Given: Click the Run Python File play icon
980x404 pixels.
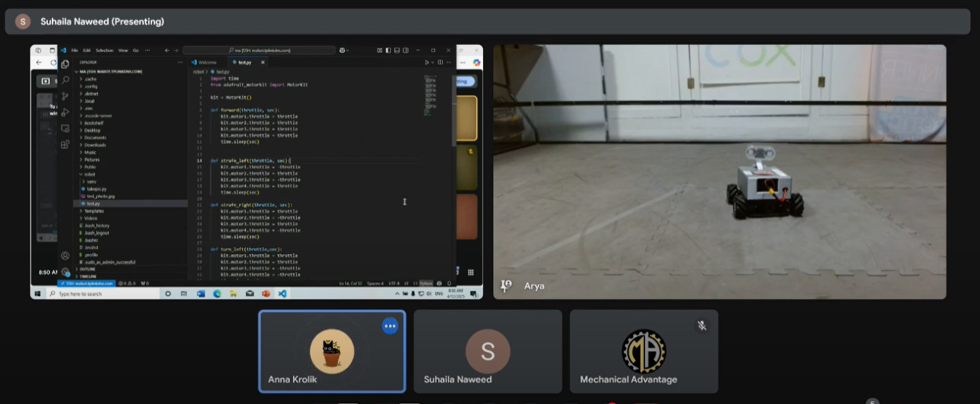Looking at the screenshot, I should pos(426,62).
